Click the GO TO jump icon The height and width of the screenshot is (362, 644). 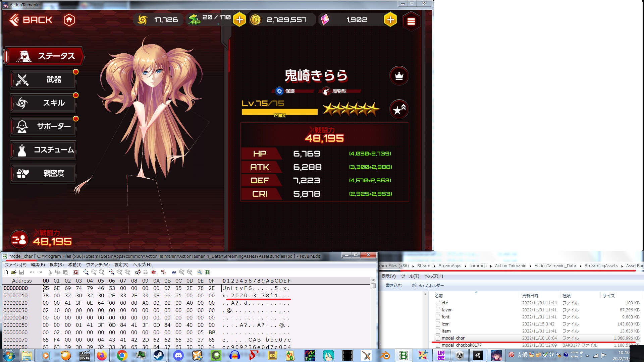point(164,272)
